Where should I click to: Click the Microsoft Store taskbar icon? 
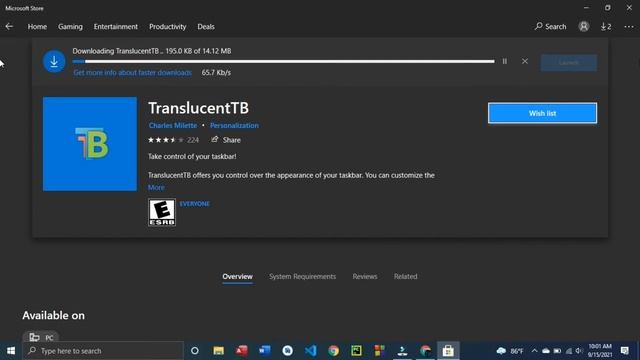(x=448, y=351)
